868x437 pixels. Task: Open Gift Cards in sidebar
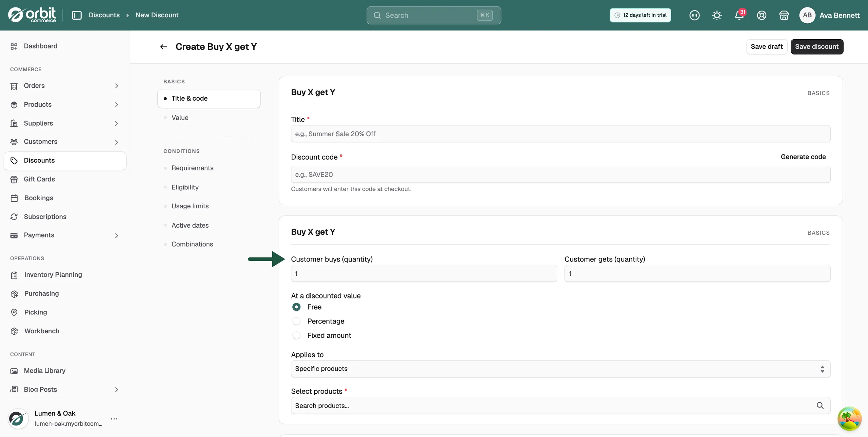point(65,179)
